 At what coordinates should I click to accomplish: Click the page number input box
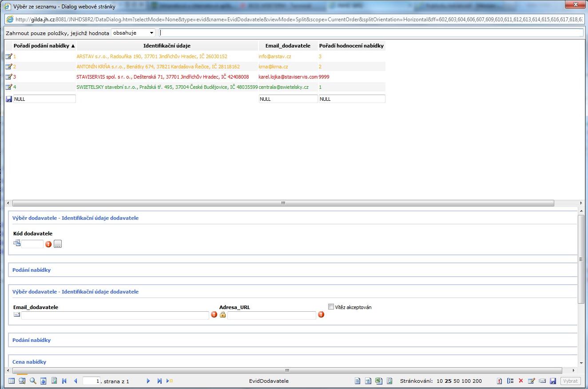[x=91, y=381]
